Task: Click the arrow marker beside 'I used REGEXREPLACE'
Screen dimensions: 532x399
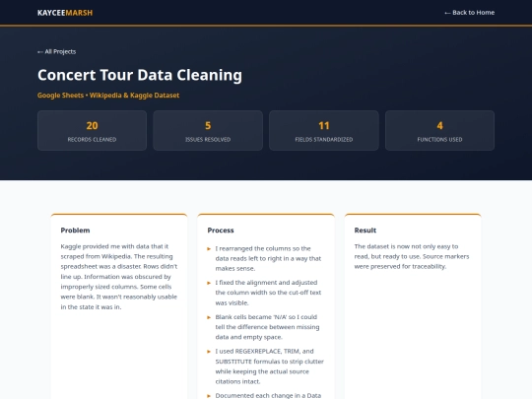Action: 209,352
